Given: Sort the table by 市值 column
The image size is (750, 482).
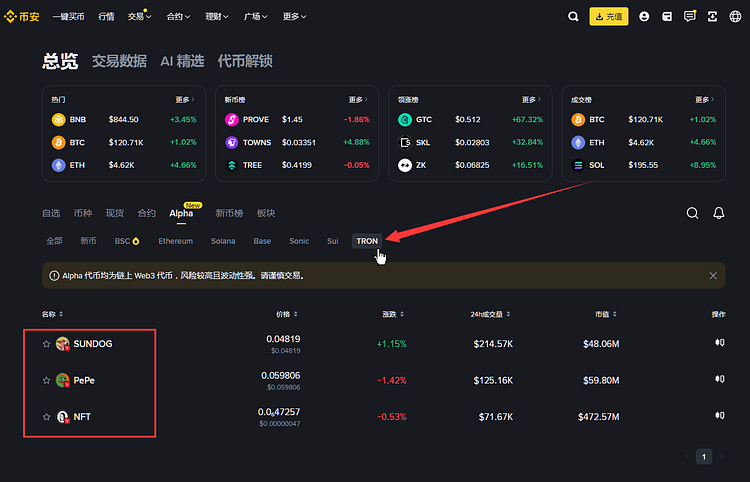Looking at the screenshot, I should [x=606, y=314].
